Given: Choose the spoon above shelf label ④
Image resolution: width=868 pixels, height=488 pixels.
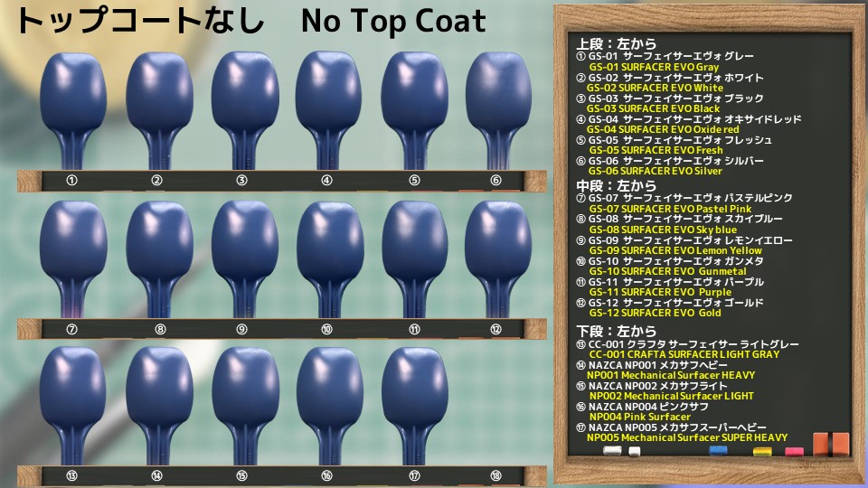Looking at the screenshot, I should (x=330, y=110).
